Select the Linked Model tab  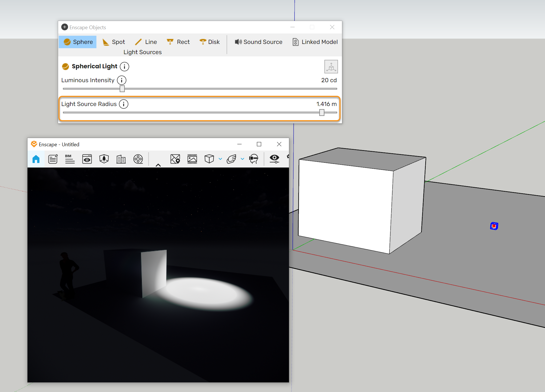click(x=315, y=42)
